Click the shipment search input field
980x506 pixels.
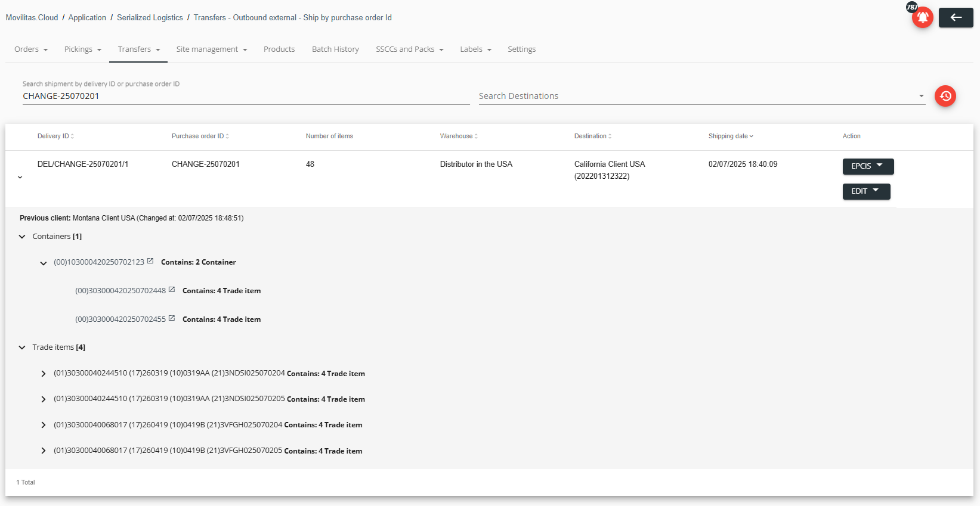coord(246,96)
